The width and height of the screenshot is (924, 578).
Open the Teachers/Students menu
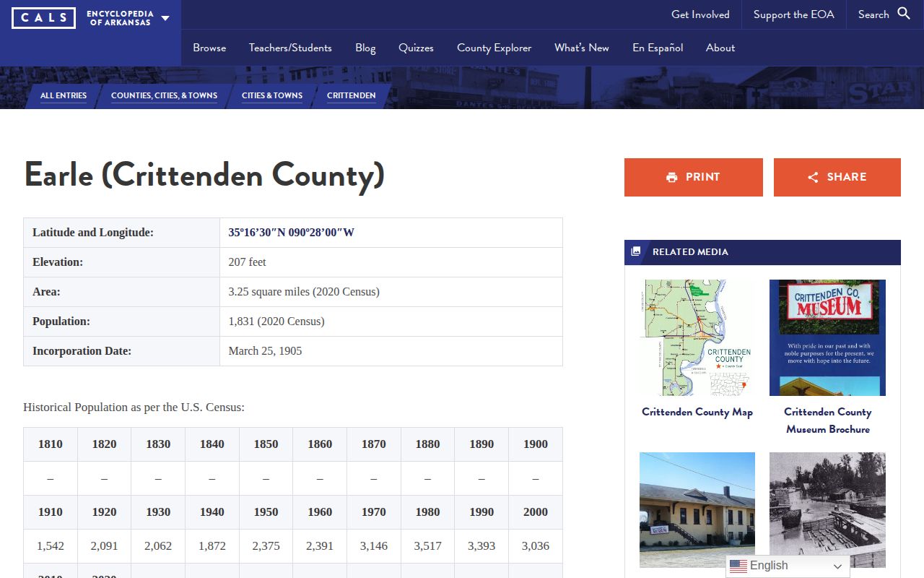(290, 48)
